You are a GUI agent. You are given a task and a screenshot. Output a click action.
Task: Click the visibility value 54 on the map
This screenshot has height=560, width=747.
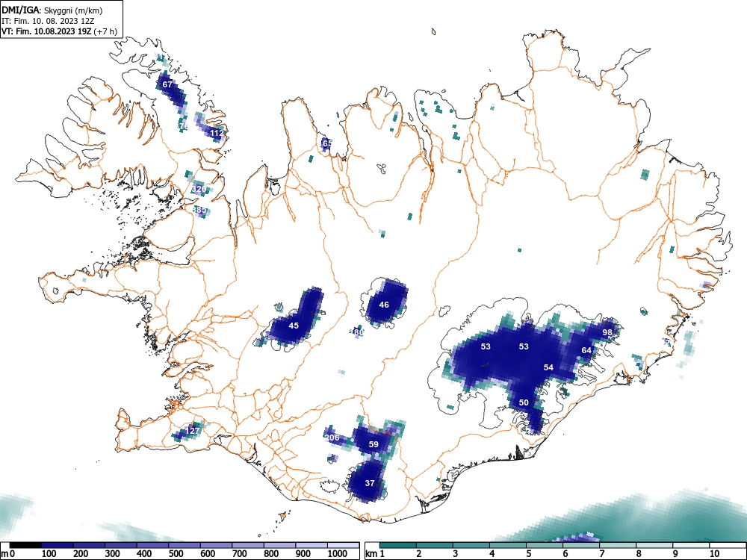click(548, 367)
